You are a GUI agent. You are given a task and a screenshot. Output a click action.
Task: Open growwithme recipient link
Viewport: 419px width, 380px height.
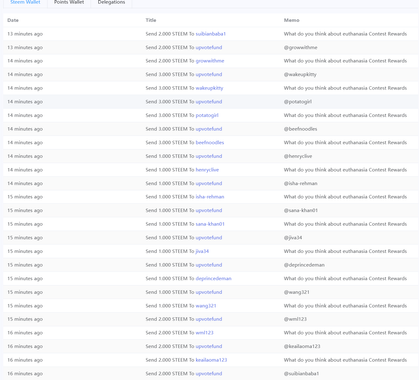tap(210, 61)
